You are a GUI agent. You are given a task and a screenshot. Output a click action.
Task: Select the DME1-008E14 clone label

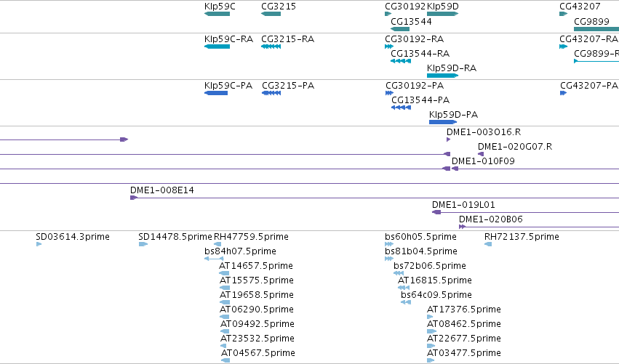tap(162, 190)
